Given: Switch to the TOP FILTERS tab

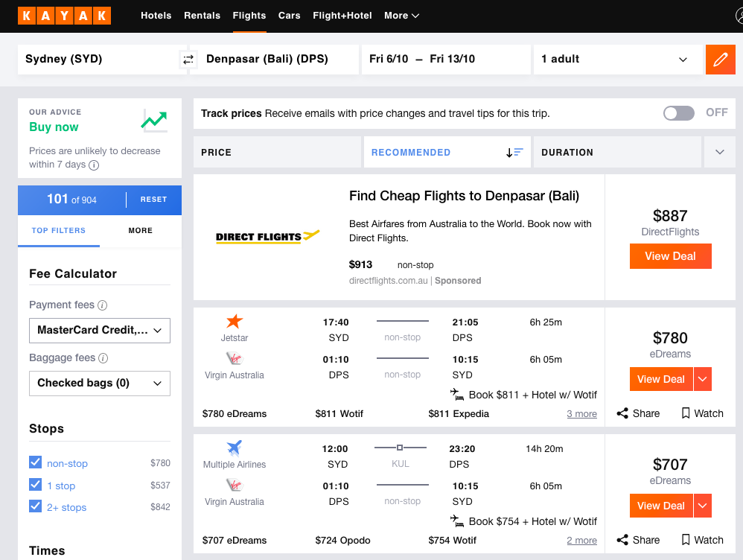Looking at the screenshot, I should [59, 230].
